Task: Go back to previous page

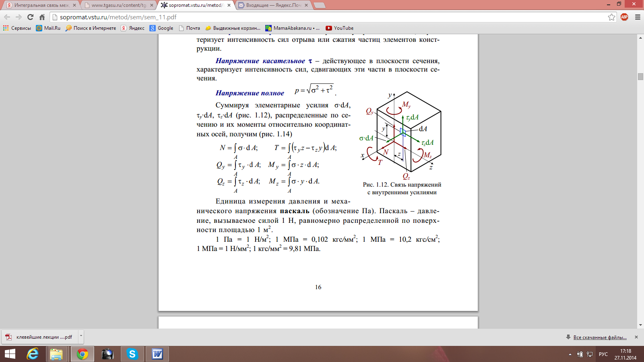Action: click(x=7, y=17)
